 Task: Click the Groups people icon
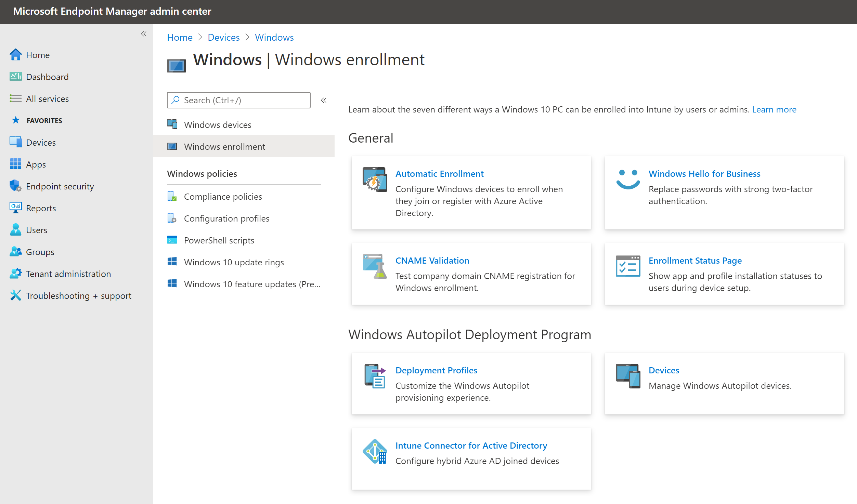coord(16,252)
